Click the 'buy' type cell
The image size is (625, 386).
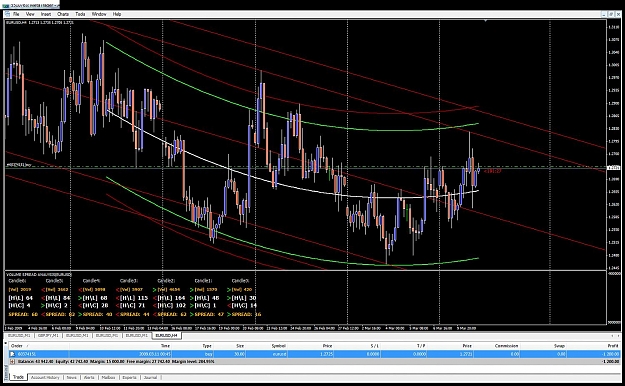[208, 354]
